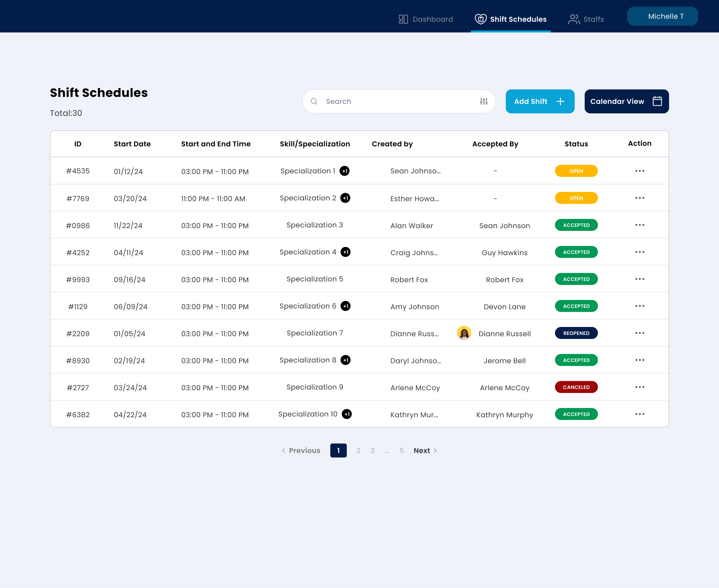Show extra skills badge on Specialization 1

(345, 171)
